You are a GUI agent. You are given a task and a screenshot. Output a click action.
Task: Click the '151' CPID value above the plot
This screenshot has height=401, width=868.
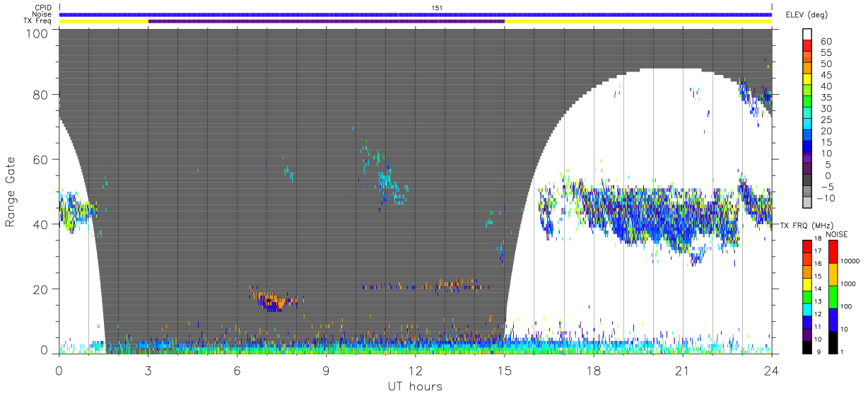(x=438, y=8)
